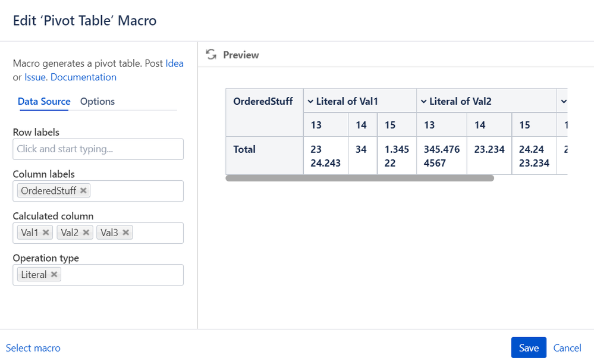Collapse the partially visible third column group

pos(564,102)
